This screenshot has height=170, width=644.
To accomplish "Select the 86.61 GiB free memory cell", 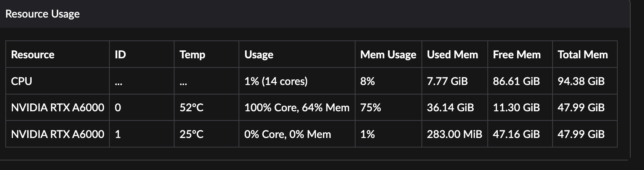I will tap(516, 81).
